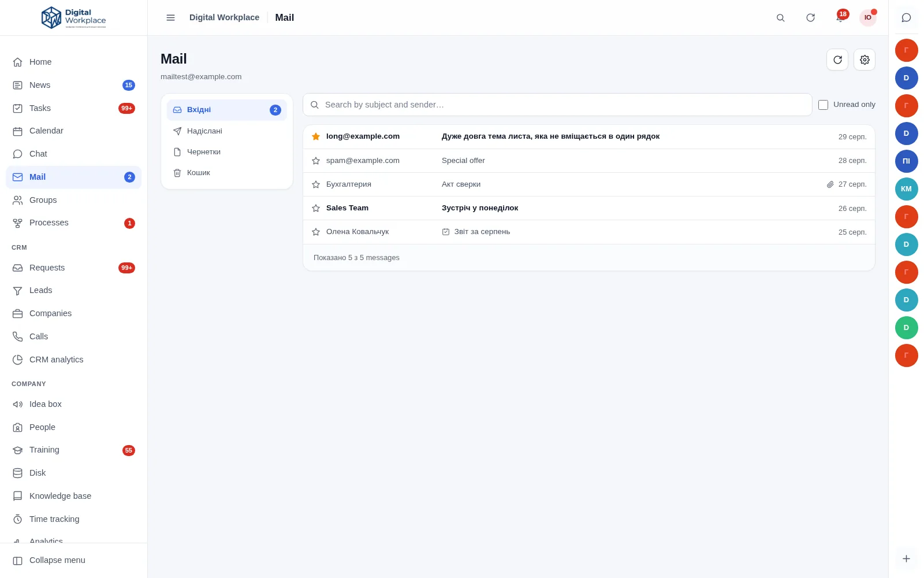Open the IO user avatar menu
The width and height of the screenshot is (924, 578).
867,18
